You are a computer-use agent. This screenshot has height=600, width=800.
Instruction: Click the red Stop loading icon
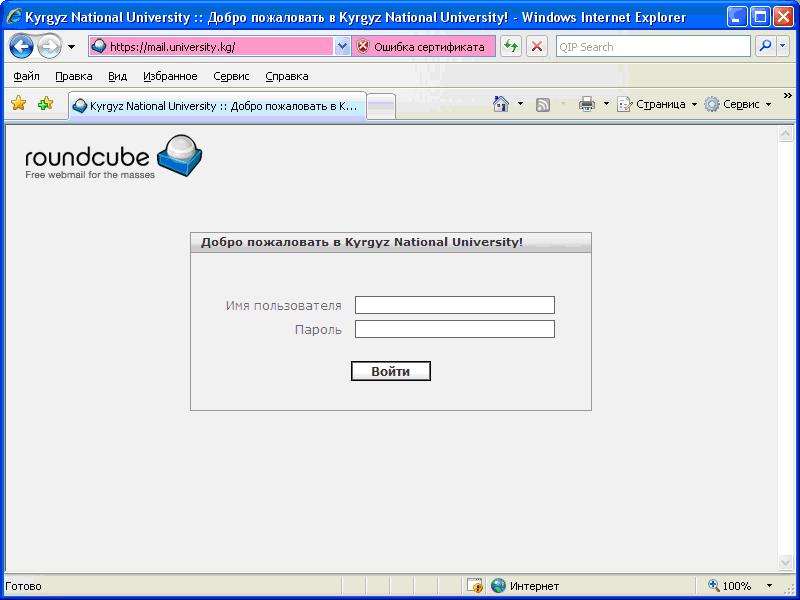point(537,47)
